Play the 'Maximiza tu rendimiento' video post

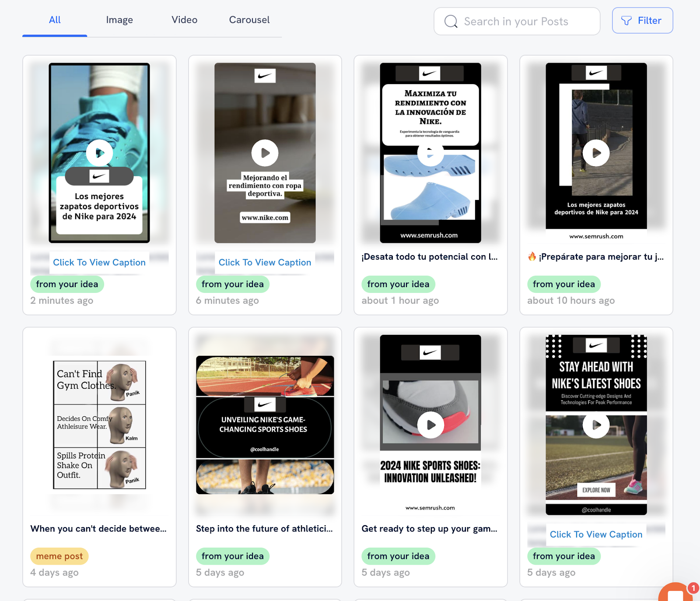(430, 153)
